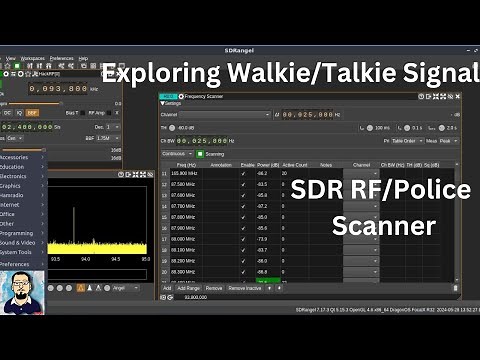Click the Add button
The width and height of the screenshot is (480, 360).
click(167, 288)
